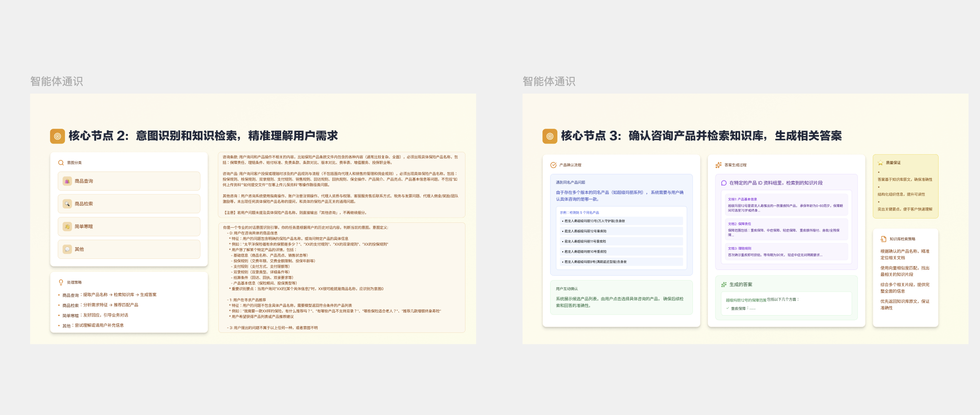The height and width of the screenshot is (415, 980).
Task: Click the waving hand icon in 简单寒暄
Action: 67,227
